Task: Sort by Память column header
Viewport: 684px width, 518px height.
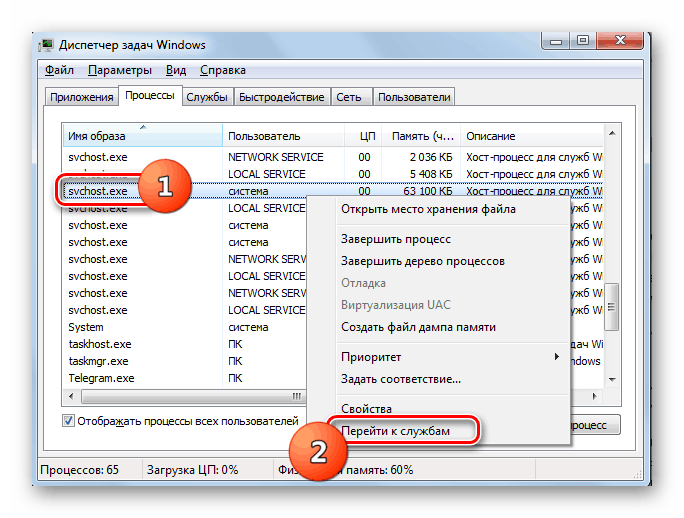Action: click(x=421, y=136)
